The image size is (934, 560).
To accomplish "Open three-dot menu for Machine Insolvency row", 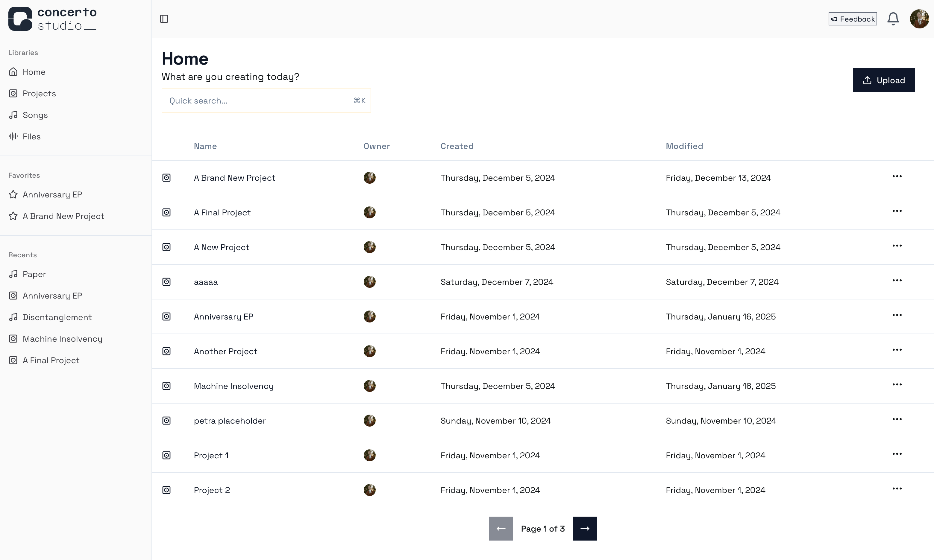I will (x=897, y=385).
